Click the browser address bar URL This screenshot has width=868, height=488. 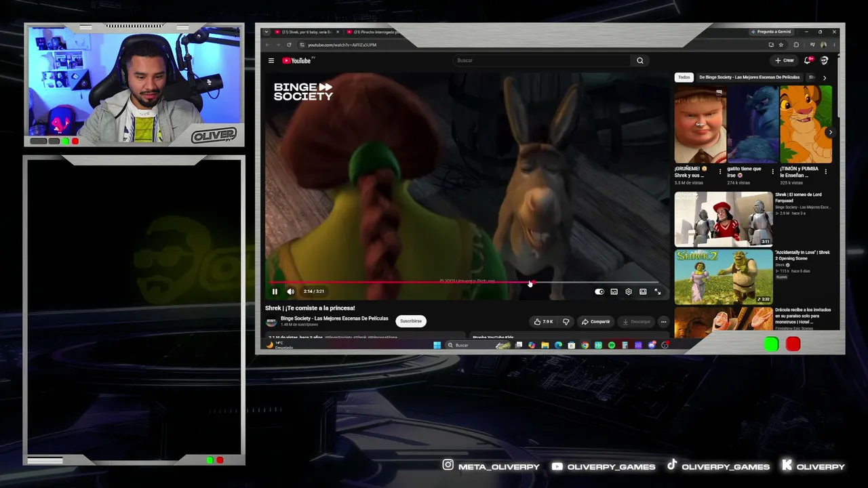point(342,45)
